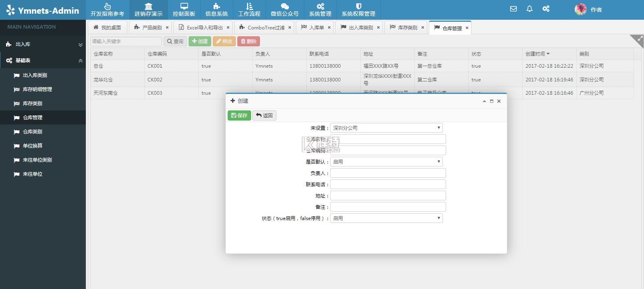Sort by 创建时间 column header
Screen dimensions: 644x289
[x=549, y=54]
